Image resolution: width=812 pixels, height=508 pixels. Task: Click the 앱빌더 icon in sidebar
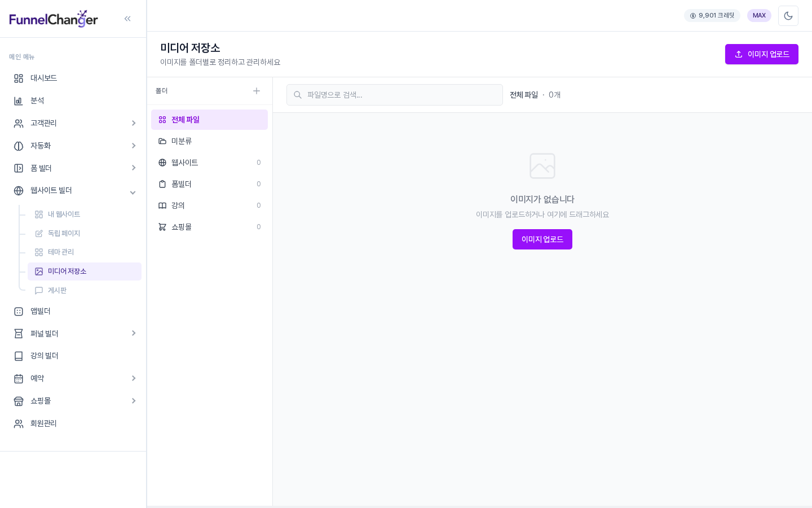19,312
